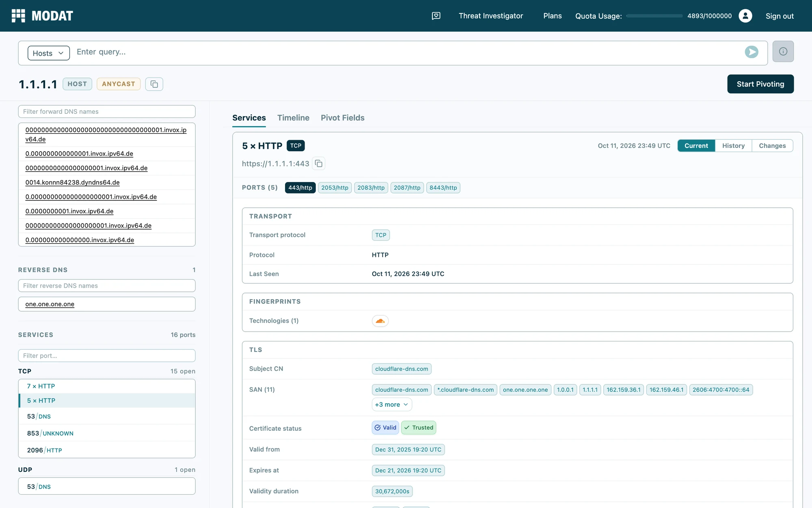Focus the Filter reverse DNS names field
Screen dimensions: 812x508
coord(107,286)
